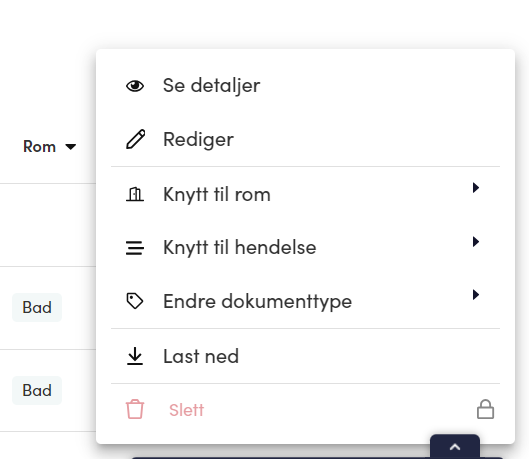Click the second Bad room tag
Image resolution: width=529 pixels, height=459 pixels.
point(37,390)
